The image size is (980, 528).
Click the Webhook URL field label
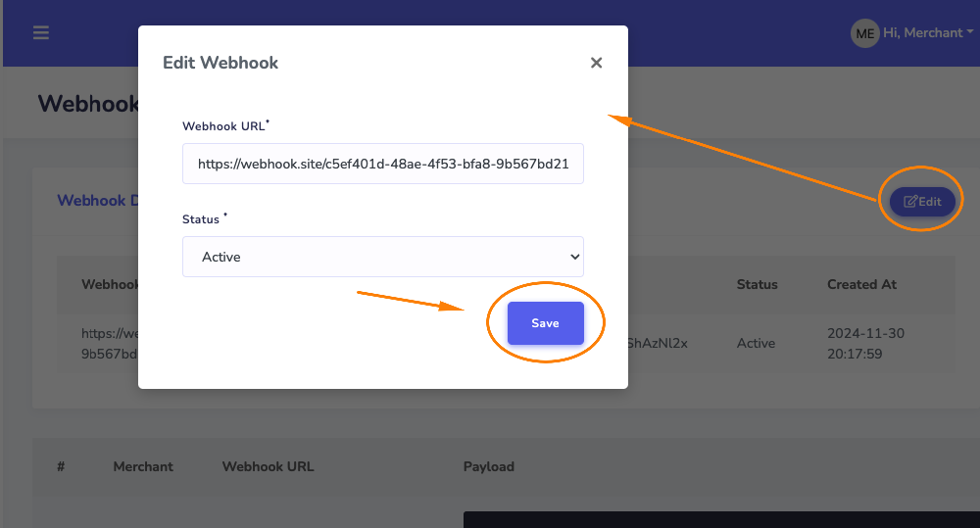(x=224, y=126)
